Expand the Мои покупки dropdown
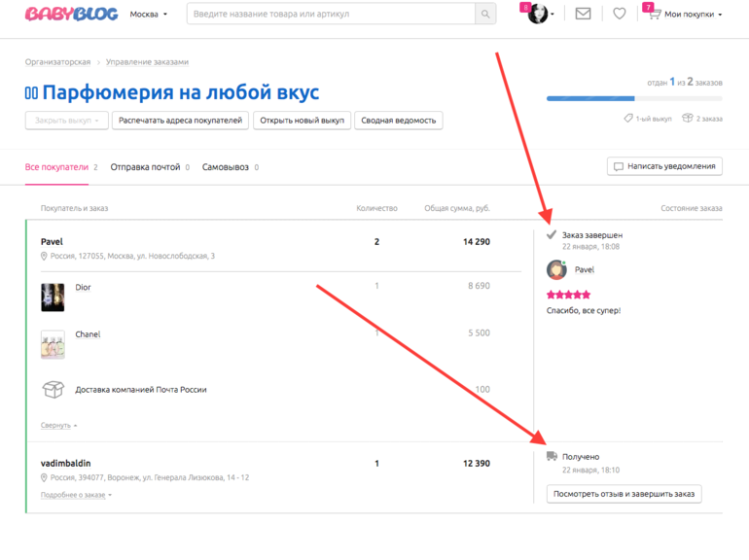 pyautogui.click(x=693, y=15)
